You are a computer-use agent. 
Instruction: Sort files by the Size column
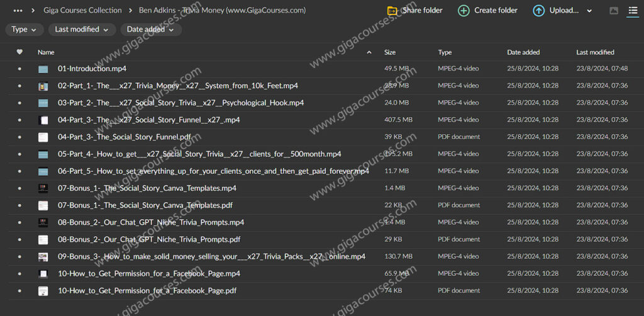point(390,52)
